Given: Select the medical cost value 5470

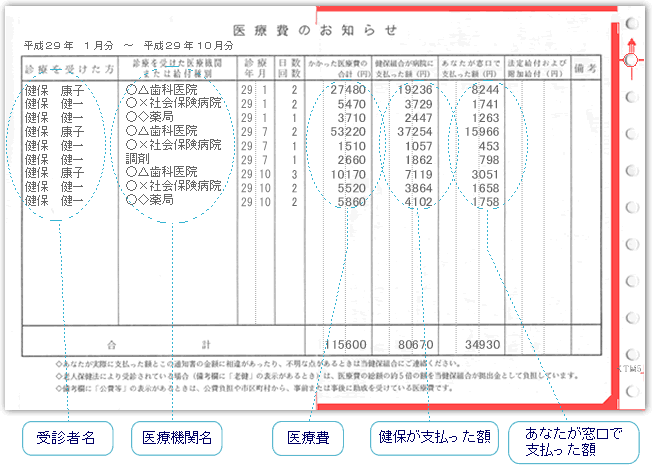Looking at the screenshot, I should click(351, 104).
